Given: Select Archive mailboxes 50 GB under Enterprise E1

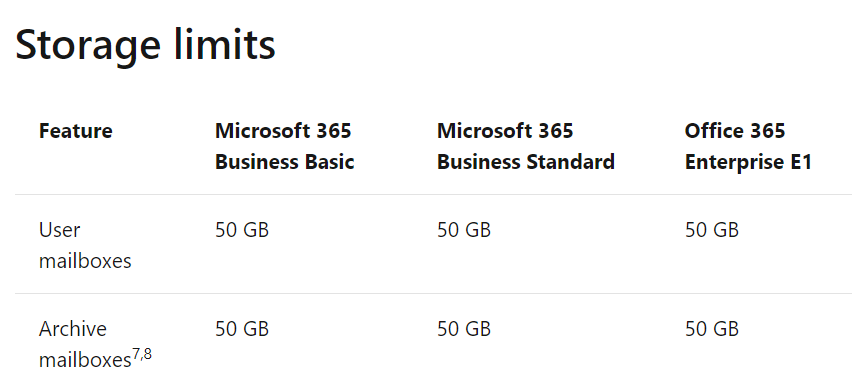Looking at the screenshot, I should click(x=711, y=329).
